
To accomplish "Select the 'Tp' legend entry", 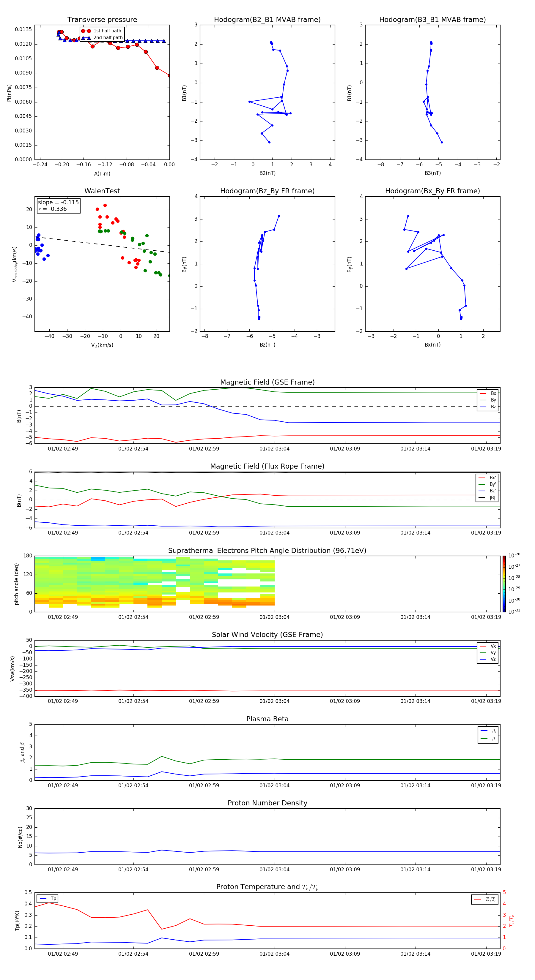I will [x=48, y=899].
